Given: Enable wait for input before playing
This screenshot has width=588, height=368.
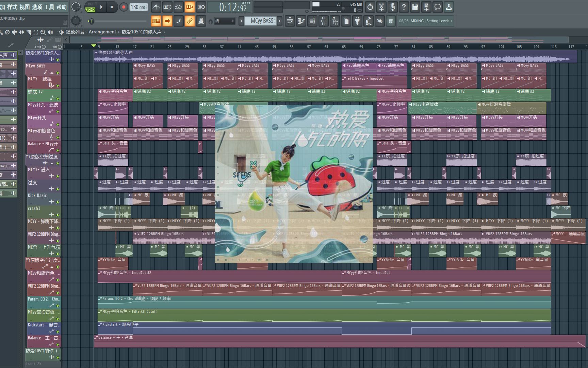Looking at the screenshot, I should [x=167, y=7].
